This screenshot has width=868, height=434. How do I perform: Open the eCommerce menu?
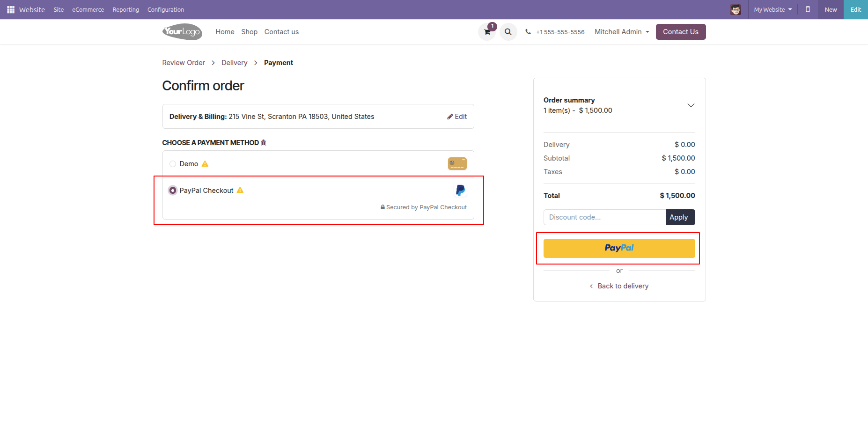(x=88, y=9)
